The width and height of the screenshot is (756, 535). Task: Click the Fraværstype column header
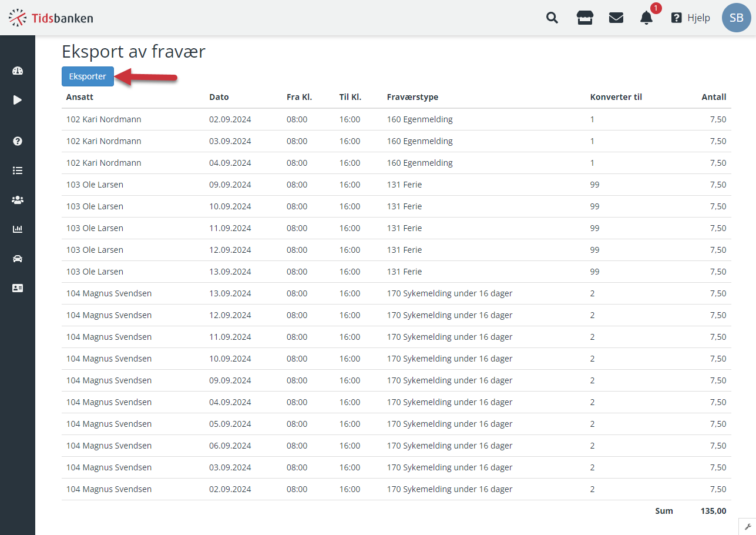412,97
